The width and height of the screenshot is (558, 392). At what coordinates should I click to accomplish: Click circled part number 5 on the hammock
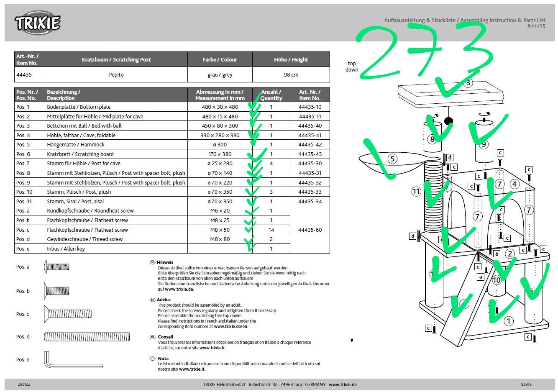(392, 159)
